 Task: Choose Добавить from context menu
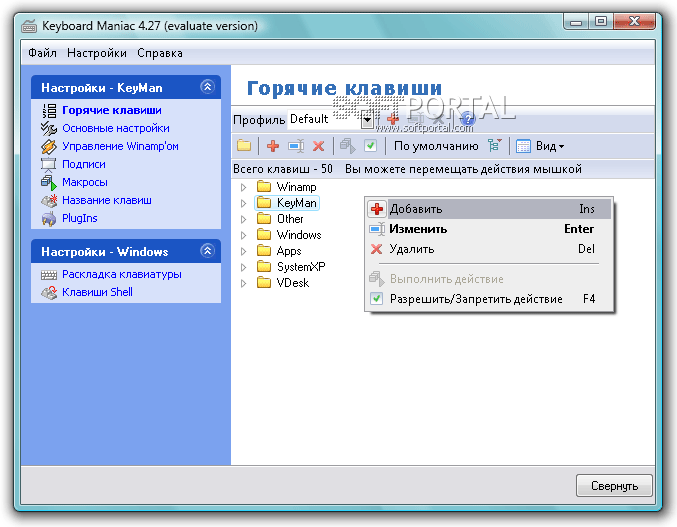[489, 209]
